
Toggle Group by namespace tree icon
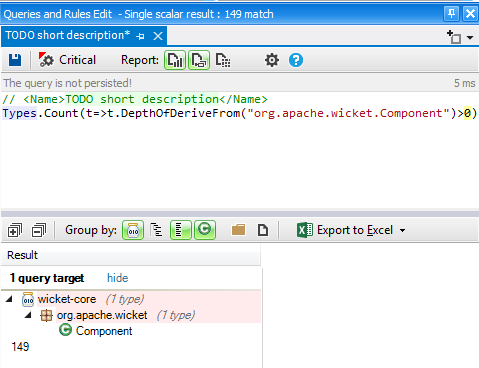(156, 230)
